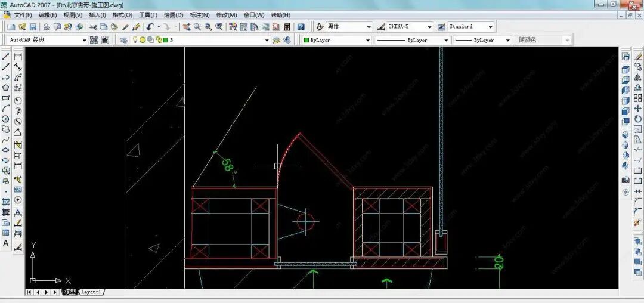The width and height of the screenshot is (644, 303).
Task: Open the 编辑(E) menu
Action: coord(48,15)
